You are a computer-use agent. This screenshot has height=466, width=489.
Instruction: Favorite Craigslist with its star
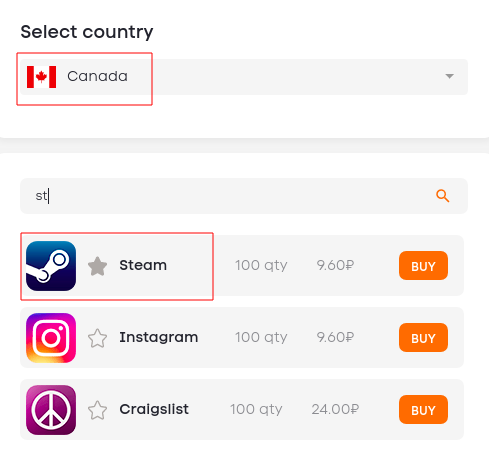point(97,410)
